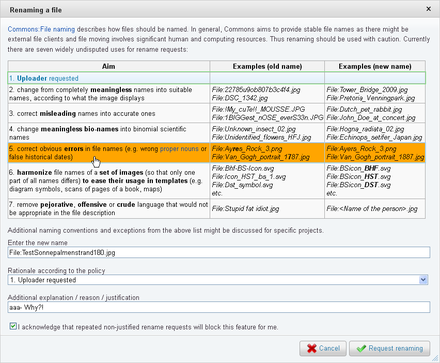Select row 2 change meaningless names
Viewport: 440px width, 363px height.
point(217,94)
